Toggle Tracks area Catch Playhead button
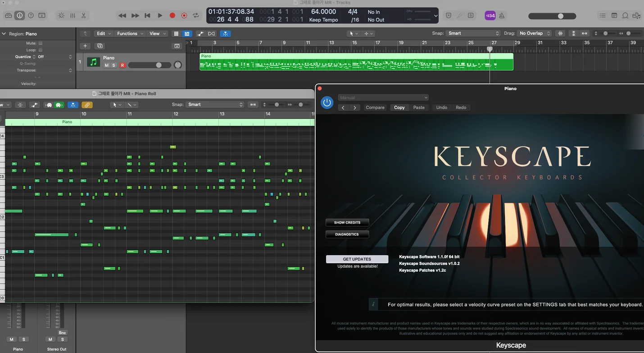Screen dimensions: 644x353 [x=226, y=33]
